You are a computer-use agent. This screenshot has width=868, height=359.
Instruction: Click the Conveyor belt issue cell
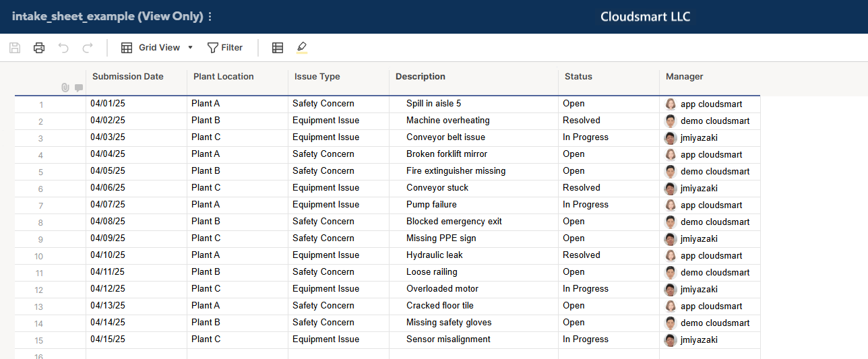474,137
